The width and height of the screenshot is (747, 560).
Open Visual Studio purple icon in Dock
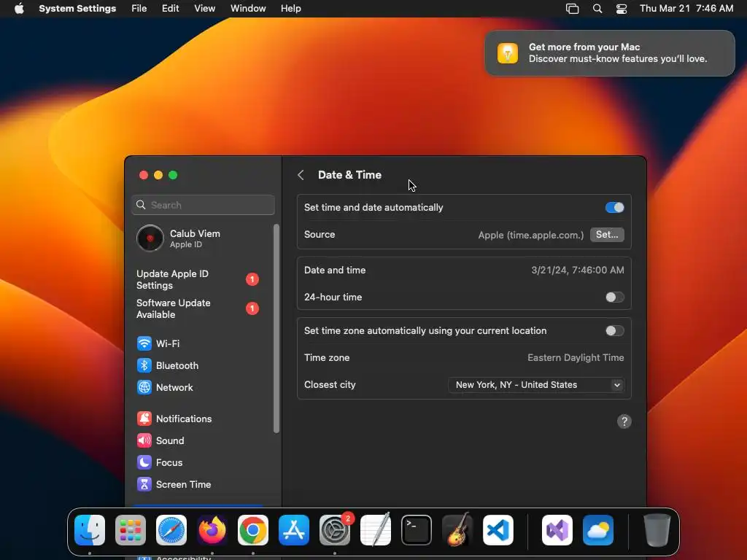click(557, 530)
